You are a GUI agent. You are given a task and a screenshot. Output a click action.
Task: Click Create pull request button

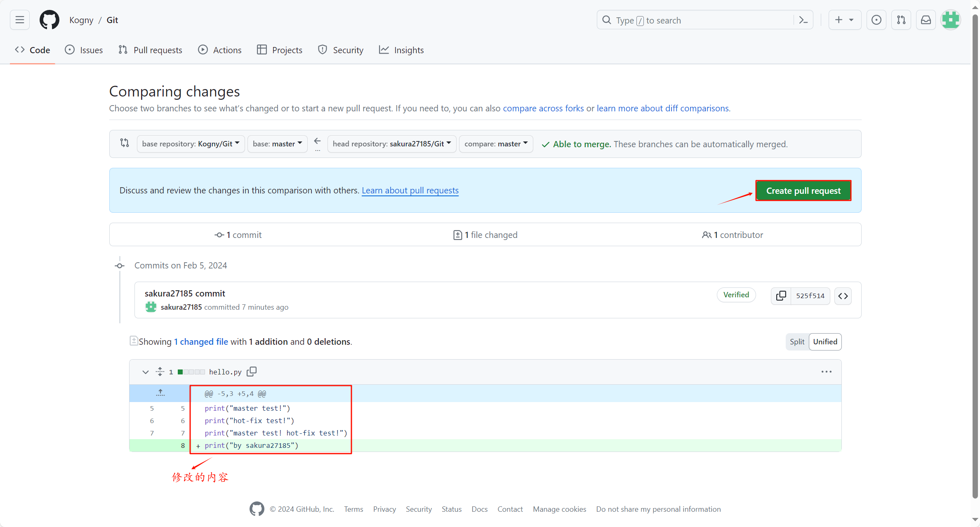pyautogui.click(x=803, y=190)
